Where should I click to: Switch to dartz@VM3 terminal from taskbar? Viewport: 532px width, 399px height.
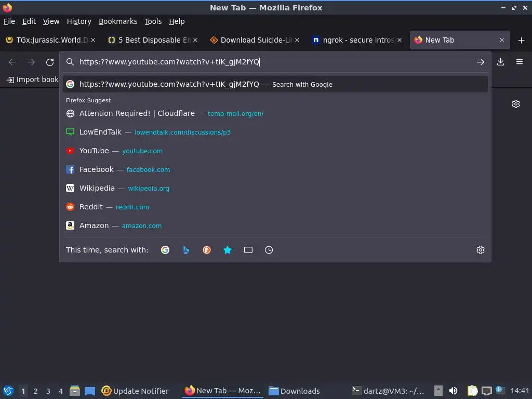388,391
